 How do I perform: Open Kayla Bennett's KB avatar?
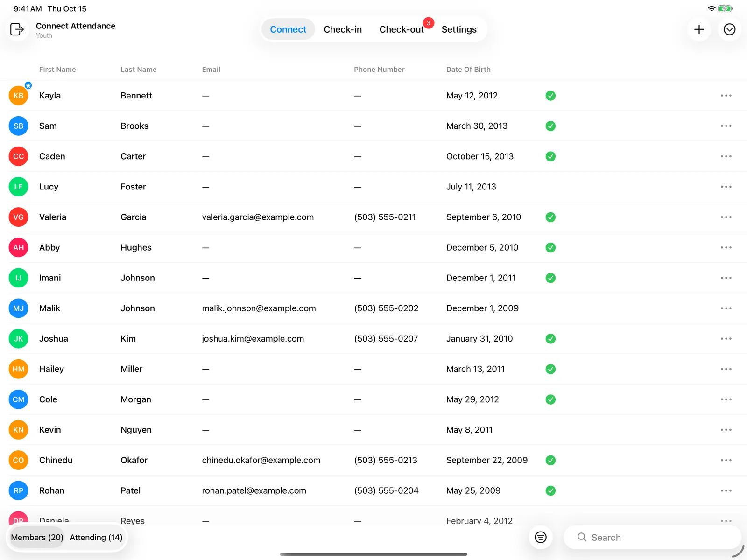(x=19, y=96)
